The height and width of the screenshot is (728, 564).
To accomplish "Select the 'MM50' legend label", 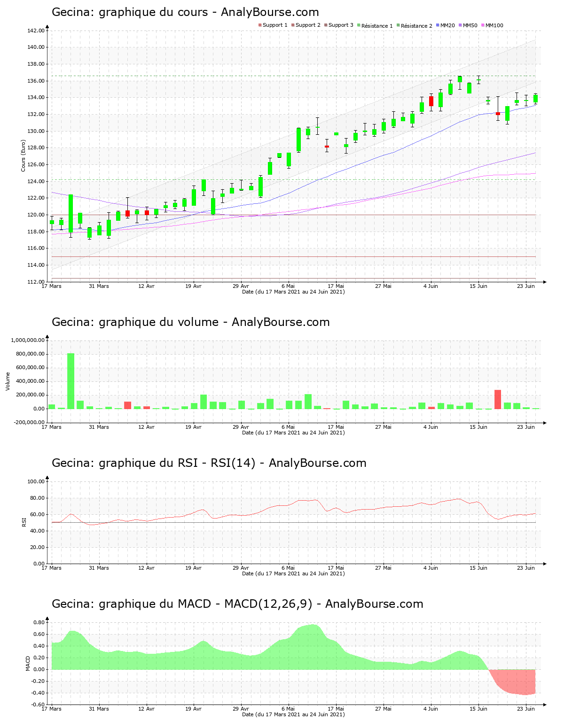I will coord(470,25).
